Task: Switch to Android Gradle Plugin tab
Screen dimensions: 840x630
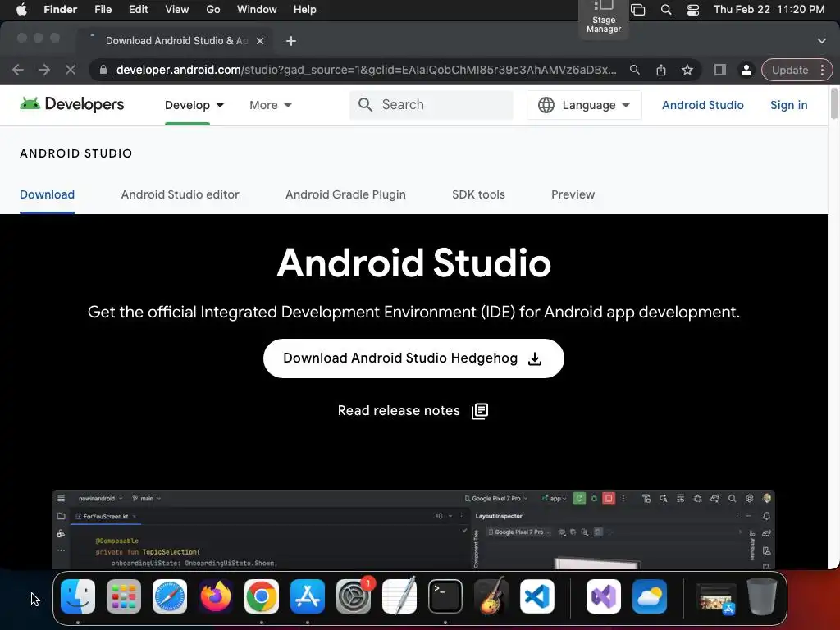Action: pos(345,194)
